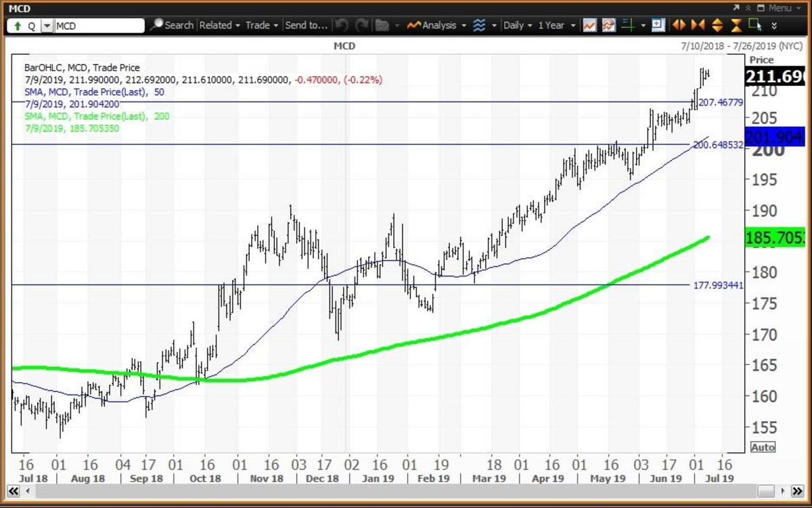Click the redo arrow icon
Screen dimensions: 812x508
[x=361, y=25]
